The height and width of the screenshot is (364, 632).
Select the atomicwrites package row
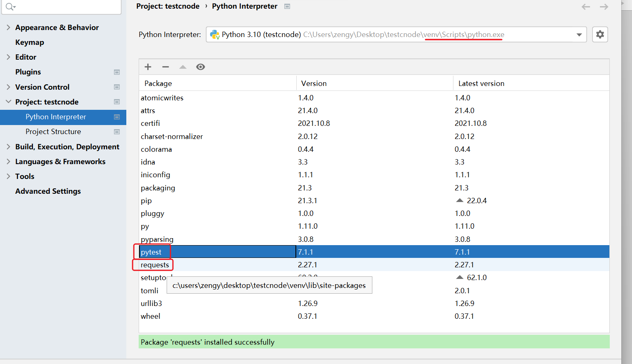point(374,98)
